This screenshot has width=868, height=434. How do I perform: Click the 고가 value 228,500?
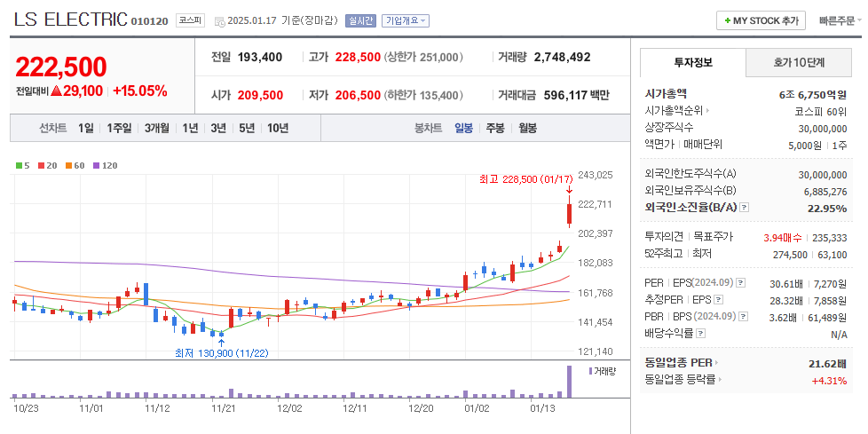click(359, 57)
